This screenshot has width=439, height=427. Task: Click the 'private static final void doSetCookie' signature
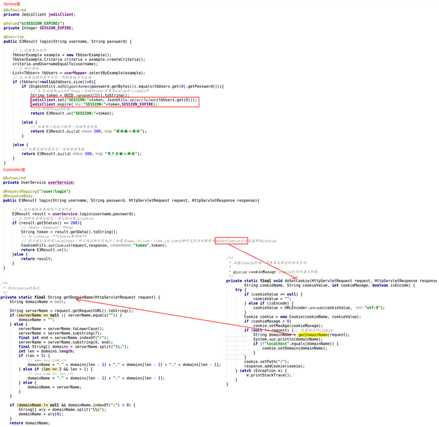331,281
